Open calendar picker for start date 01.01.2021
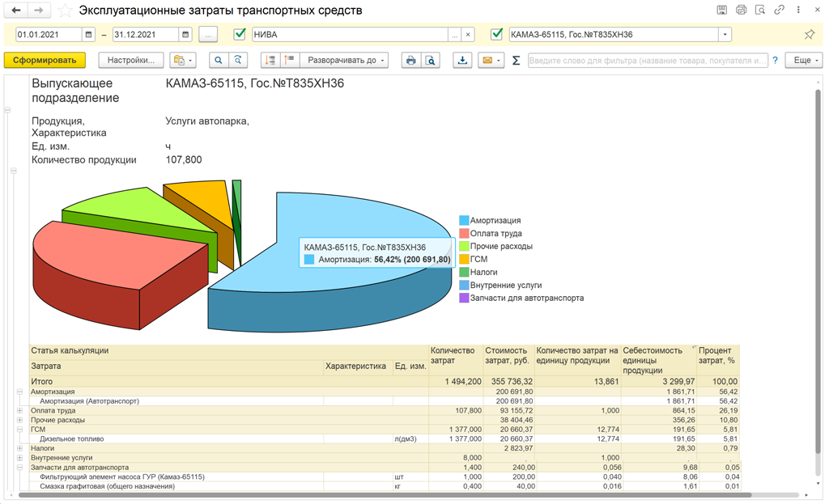829x504 pixels. [89, 35]
